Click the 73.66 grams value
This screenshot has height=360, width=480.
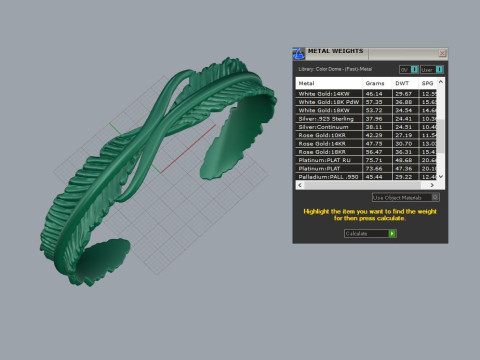(374, 169)
